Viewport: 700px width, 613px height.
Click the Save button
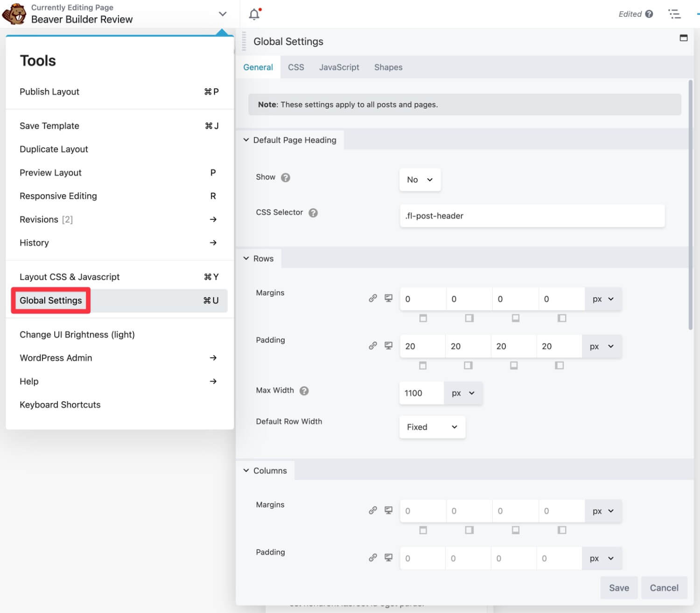(x=619, y=588)
